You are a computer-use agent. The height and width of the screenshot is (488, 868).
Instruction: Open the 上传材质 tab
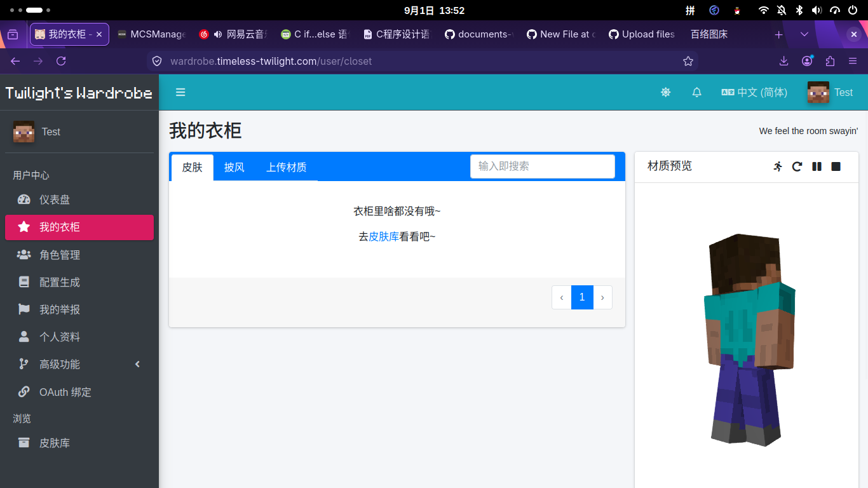coord(287,167)
